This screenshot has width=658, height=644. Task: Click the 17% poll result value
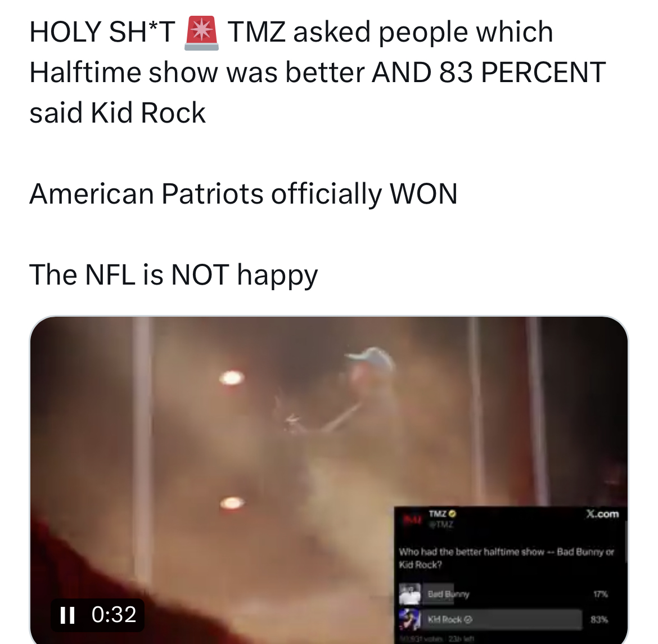(601, 594)
